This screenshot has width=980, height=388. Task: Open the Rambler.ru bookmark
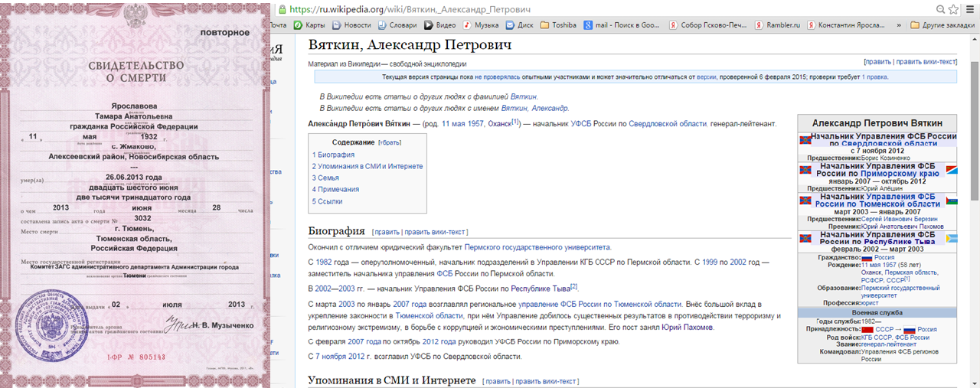(776, 24)
